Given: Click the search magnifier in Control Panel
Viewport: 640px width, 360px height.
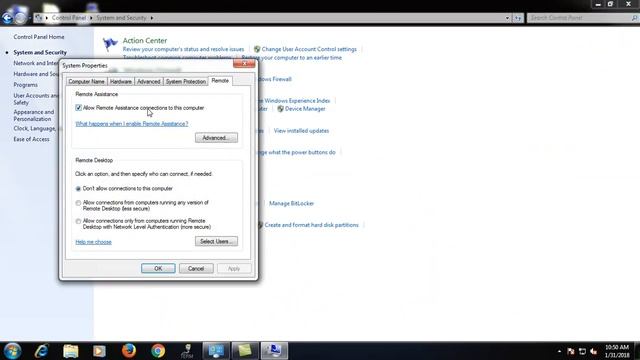Looking at the screenshot, I should (x=634, y=18).
